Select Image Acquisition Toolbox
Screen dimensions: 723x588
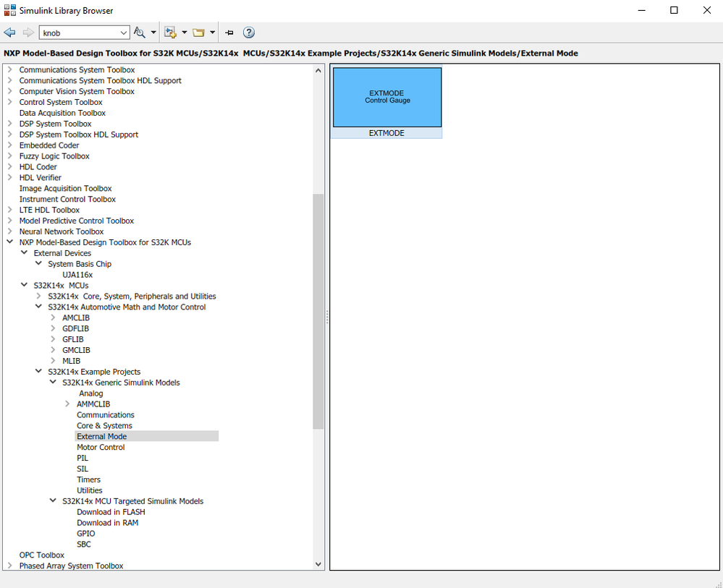coord(65,189)
